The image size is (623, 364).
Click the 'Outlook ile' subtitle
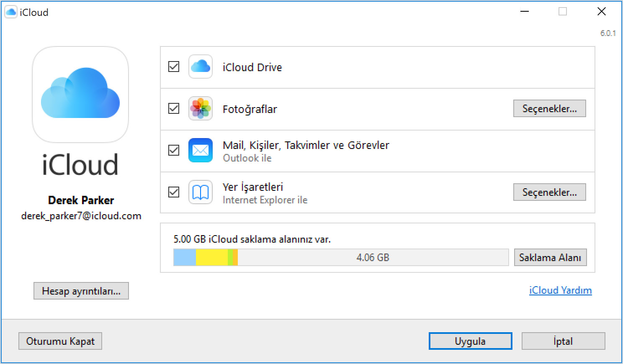pyautogui.click(x=247, y=158)
